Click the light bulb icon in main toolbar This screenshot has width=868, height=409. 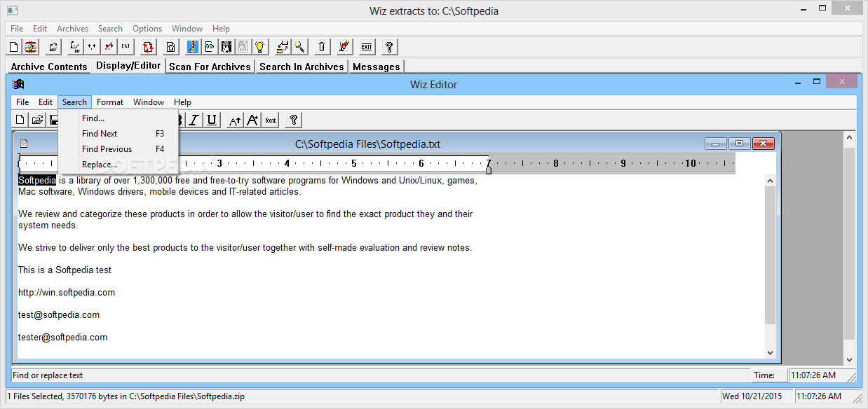(x=260, y=47)
